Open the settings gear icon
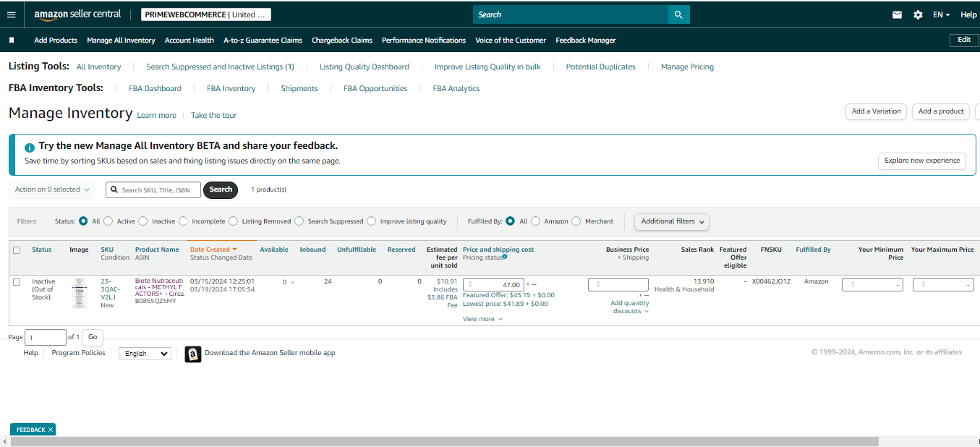This screenshot has width=980, height=447. [x=918, y=14]
